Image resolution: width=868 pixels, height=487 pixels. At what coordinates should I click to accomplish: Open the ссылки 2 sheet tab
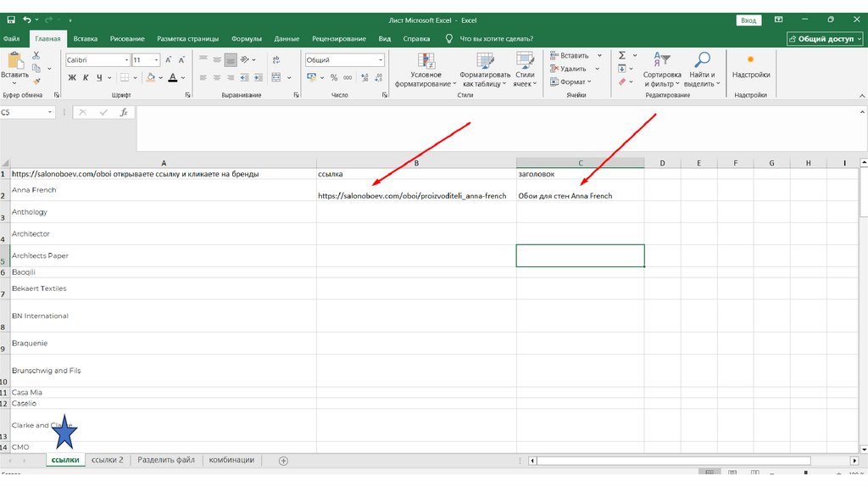tap(108, 460)
